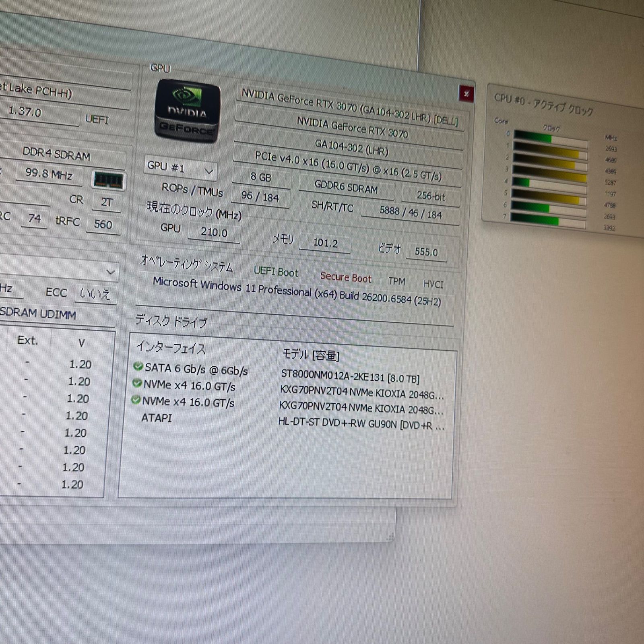This screenshot has height=644, width=644.
Task: Click the GA104-302 (LHR) chip field
Action: pyautogui.click(x=351, y=148)
